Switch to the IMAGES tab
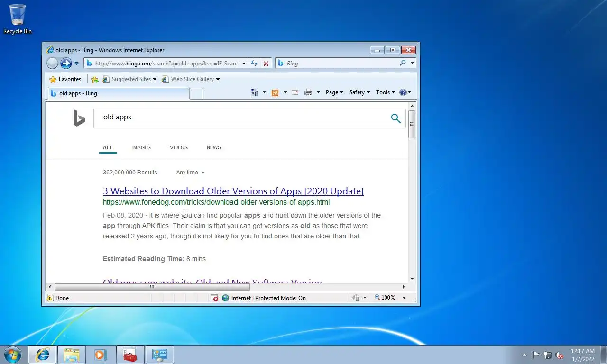The image size is (607, 364). pyautogui.click(x=141, y=147)
